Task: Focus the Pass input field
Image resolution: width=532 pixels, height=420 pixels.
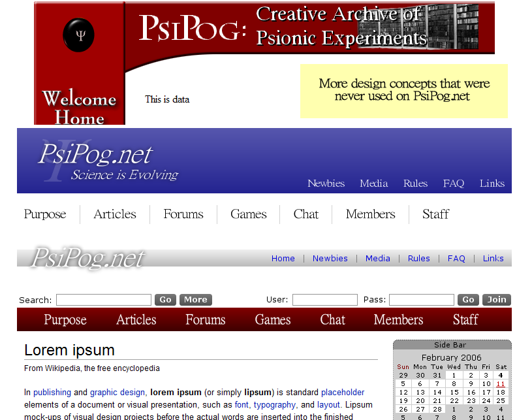Action: click(422, 300)
